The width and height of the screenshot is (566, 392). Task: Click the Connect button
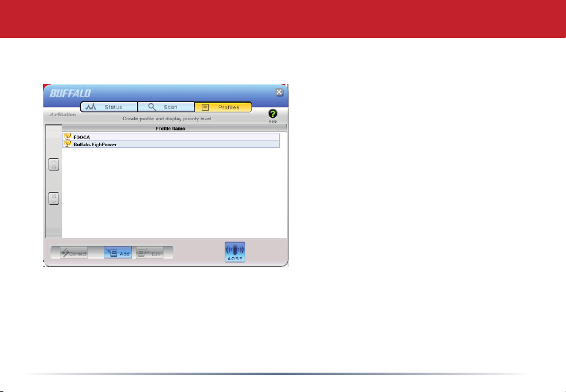[74, 252]
